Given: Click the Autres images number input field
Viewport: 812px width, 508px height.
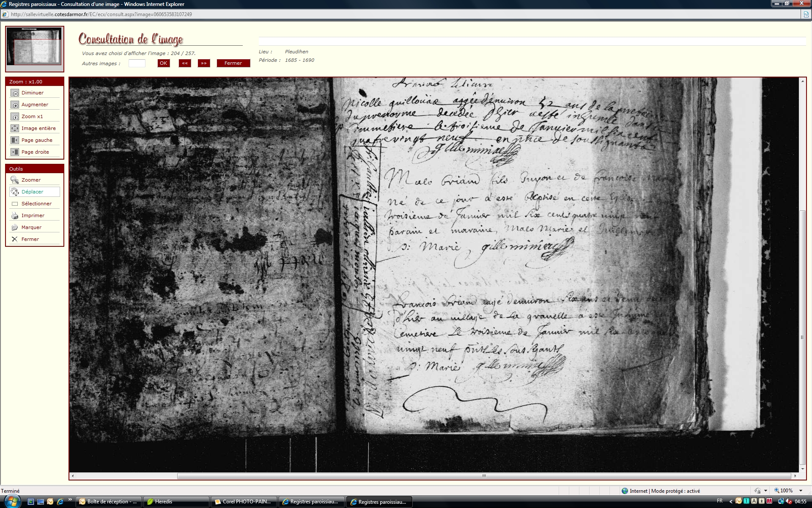Looking at the screenshot, I should (x=137, y=63).
